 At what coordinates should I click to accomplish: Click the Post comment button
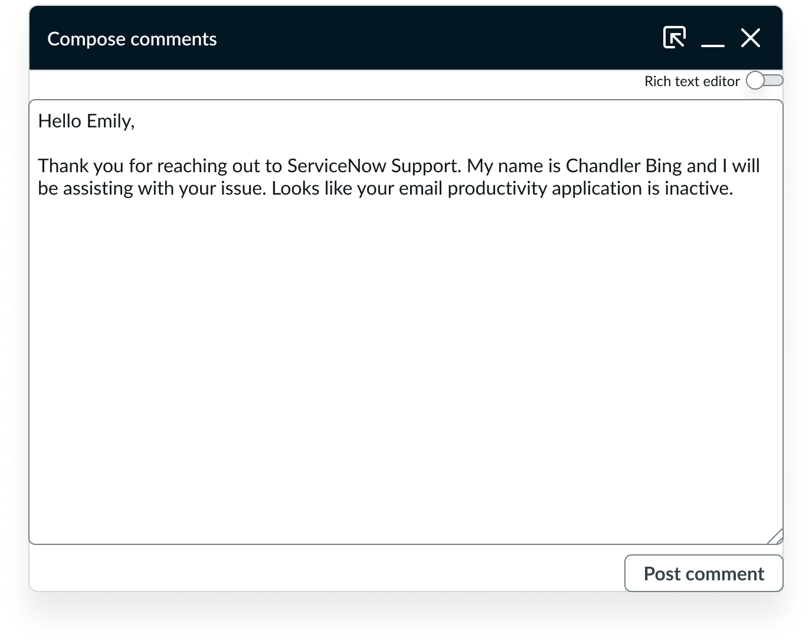[703, 573]
